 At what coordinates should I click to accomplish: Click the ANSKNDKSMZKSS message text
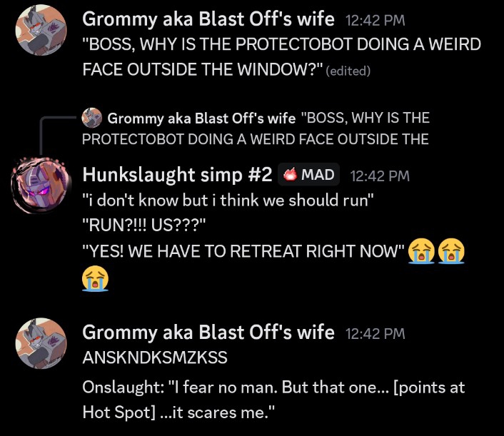coord(155,358)
